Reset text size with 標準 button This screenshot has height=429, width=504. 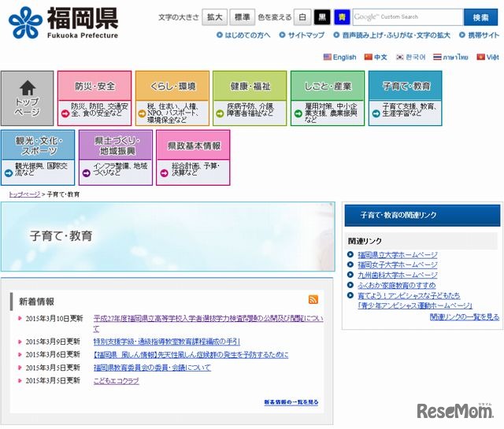coord(243,17)
